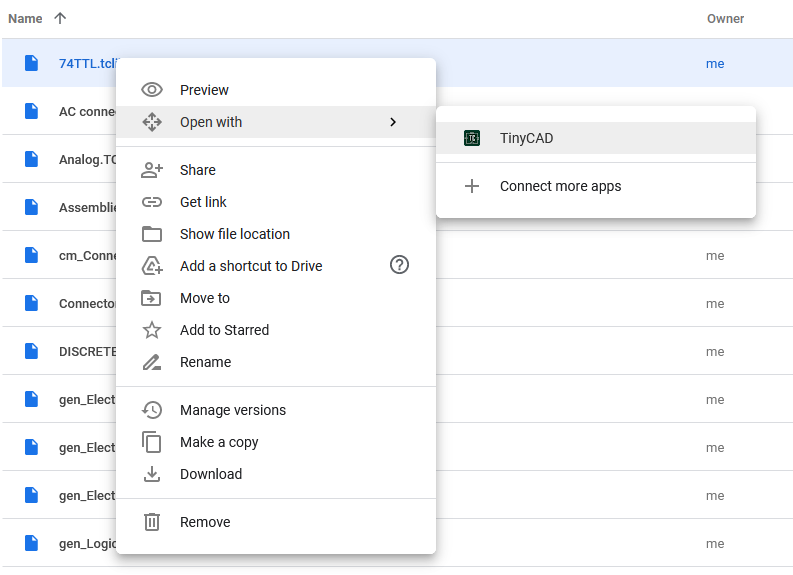Select Manage versions option
The height and width of the screenshot is (575, 793).
232,410
